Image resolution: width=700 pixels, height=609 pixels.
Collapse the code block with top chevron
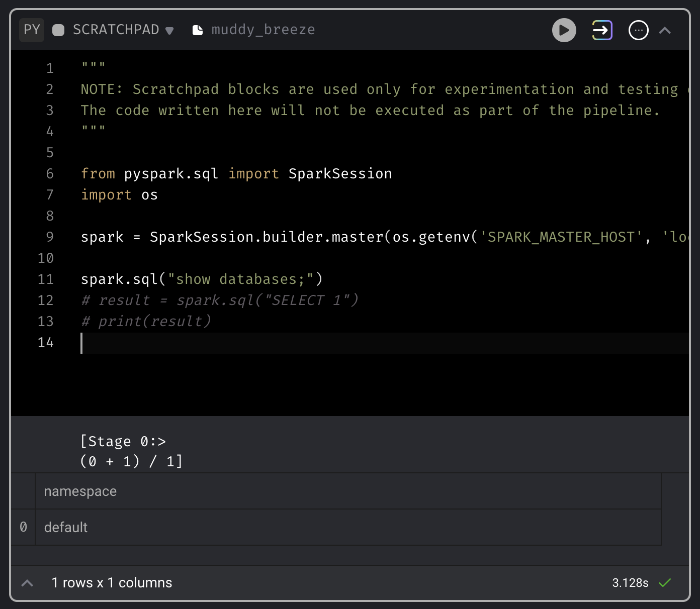(x=665, y=31)
